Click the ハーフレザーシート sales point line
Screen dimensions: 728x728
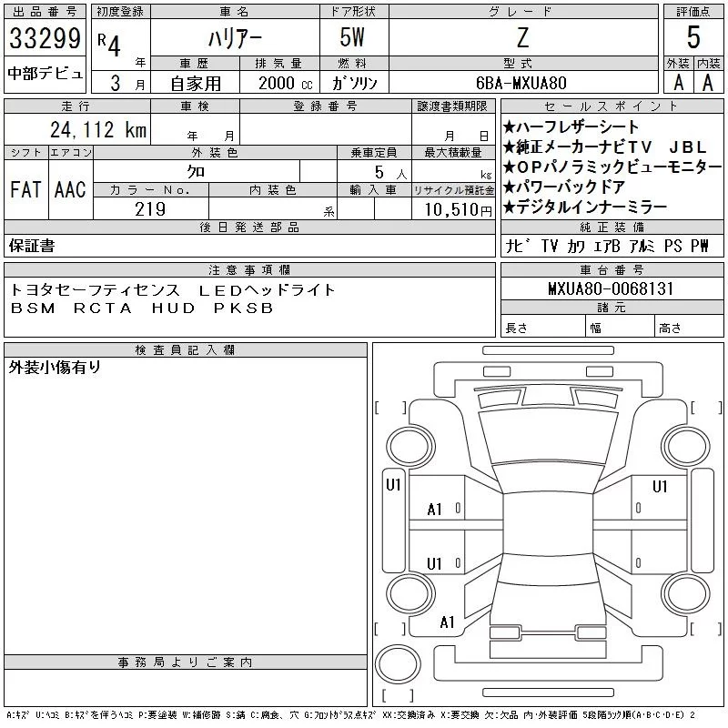point(571,126)
